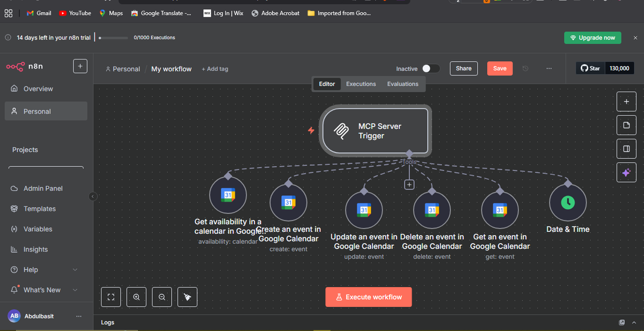Open the Gmail bookmark
644x331 pixels.
click(38, 13)
